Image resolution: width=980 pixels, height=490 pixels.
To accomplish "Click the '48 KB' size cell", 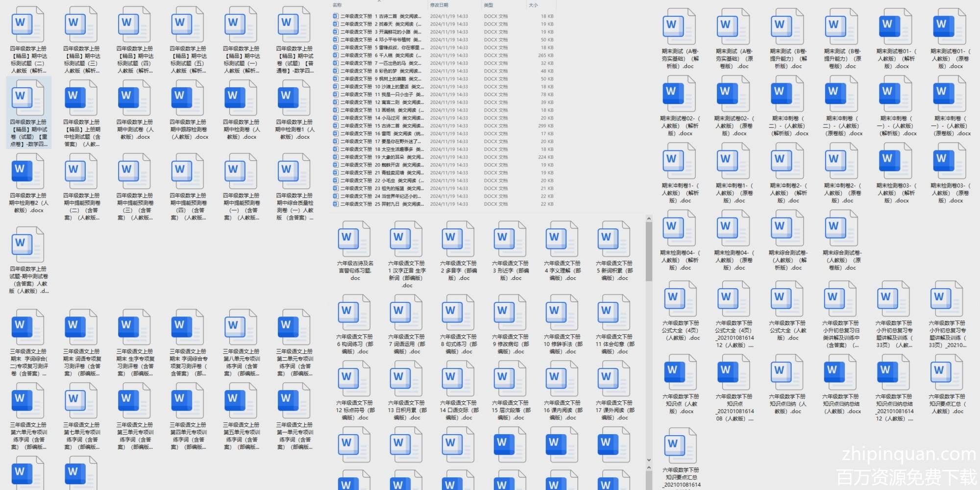I will pyautogui.click(x=547, y=71).
